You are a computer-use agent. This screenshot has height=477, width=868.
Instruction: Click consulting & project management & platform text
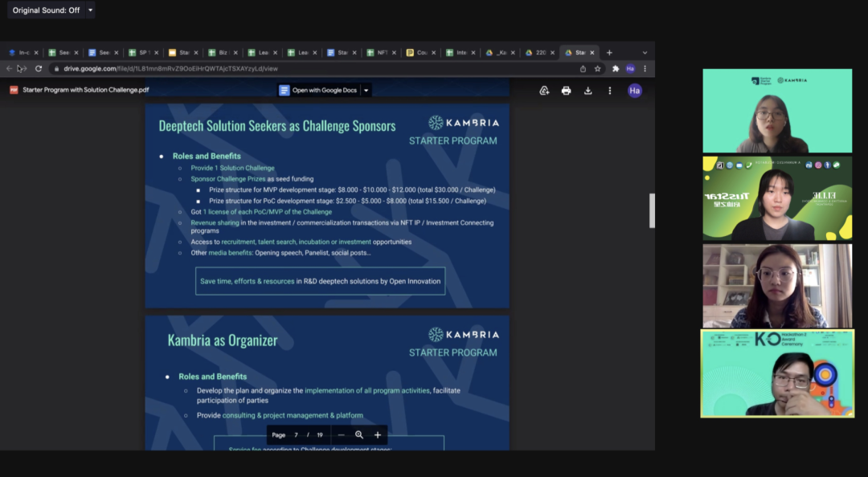[x=293, y=415]
